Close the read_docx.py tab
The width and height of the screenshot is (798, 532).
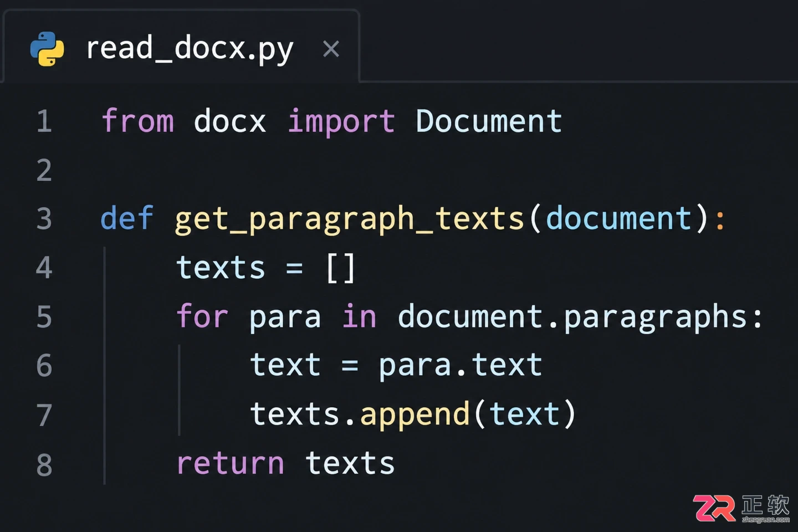click(331, 49)
